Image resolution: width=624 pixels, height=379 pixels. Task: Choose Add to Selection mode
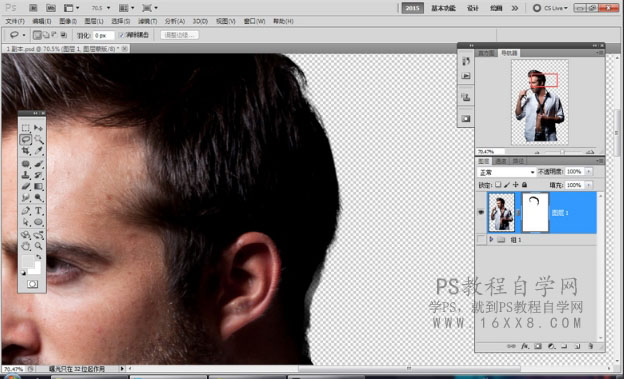[x=46, y=35]
